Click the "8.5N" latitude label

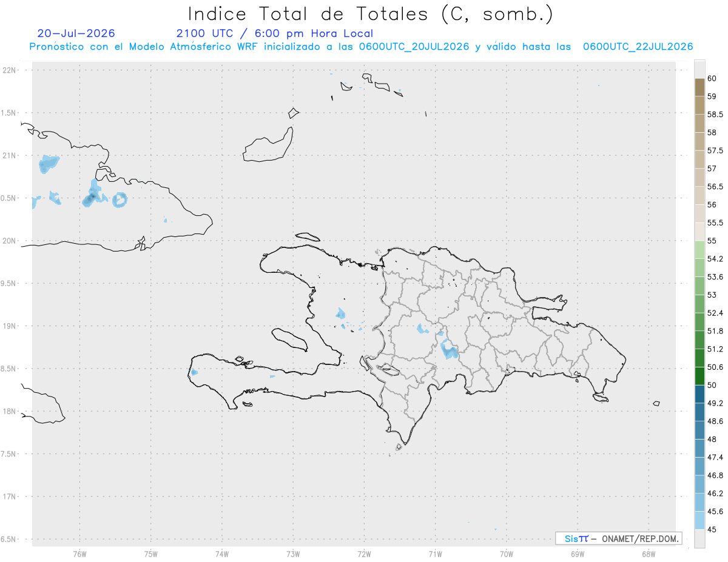[x=9, y=369]
